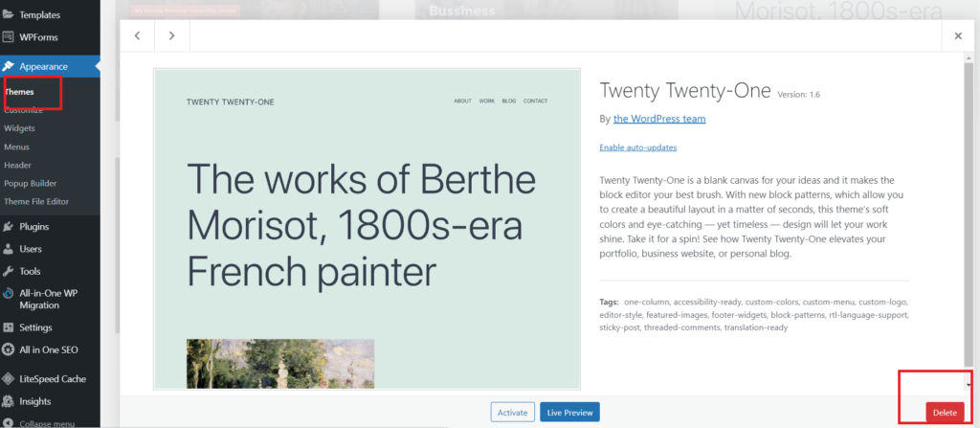
Task: Click BLOG in the theme preview
Action: click(509, 101)
